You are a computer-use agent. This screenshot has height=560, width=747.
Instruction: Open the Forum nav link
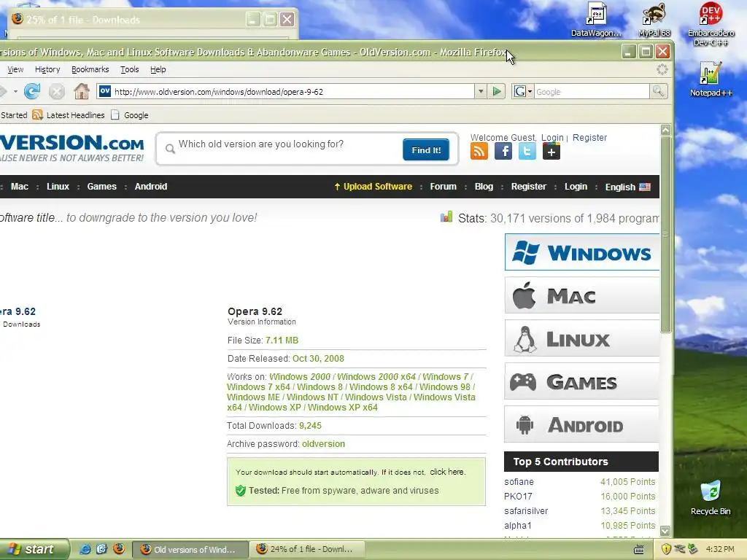point(443,187)
